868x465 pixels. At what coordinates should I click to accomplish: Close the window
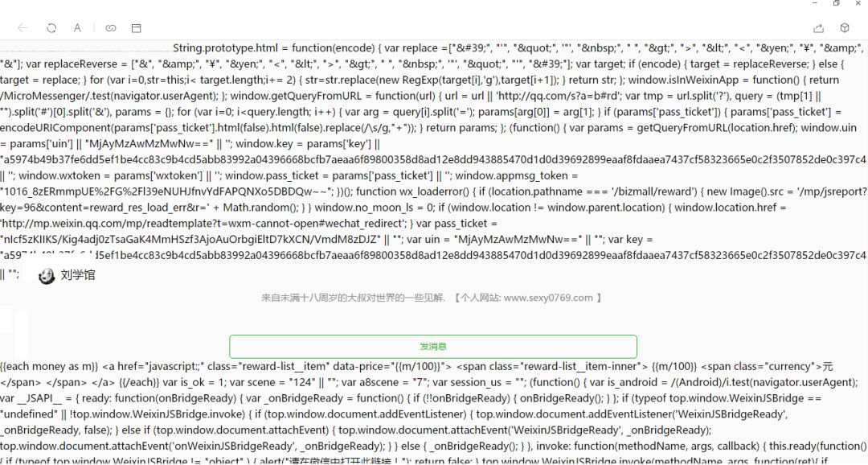coord(857,4)
